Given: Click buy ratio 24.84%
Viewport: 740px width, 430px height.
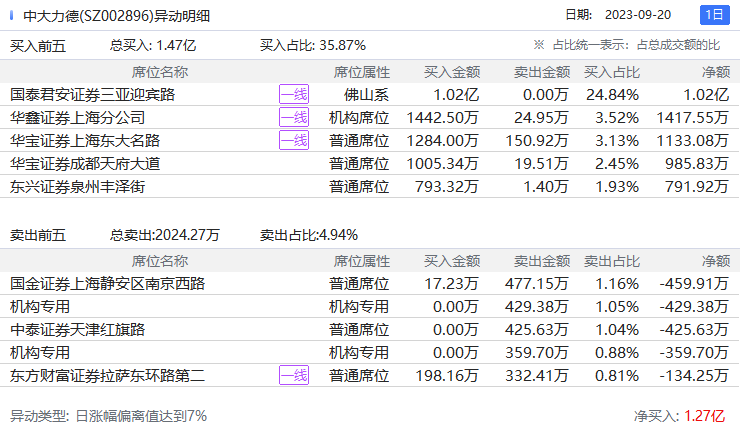Looking at the screenshot, I should coord(613,95).
